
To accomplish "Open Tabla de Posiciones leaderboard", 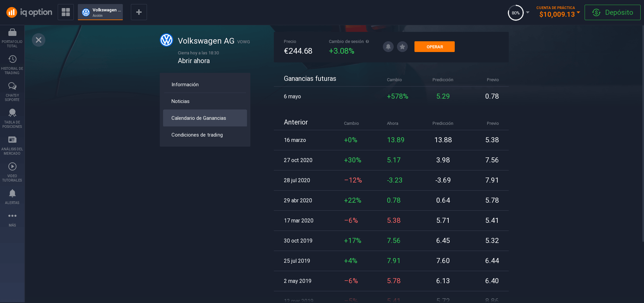I will click(x=12, y=119).
